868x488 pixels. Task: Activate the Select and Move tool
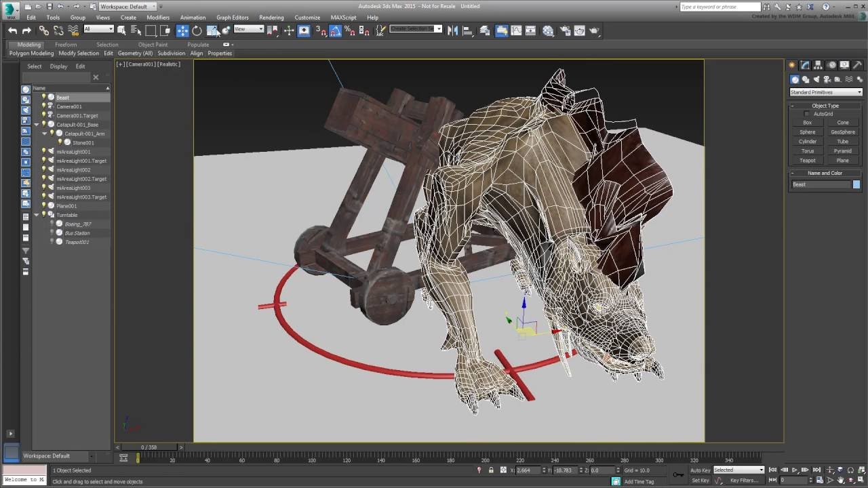point(182,30)
